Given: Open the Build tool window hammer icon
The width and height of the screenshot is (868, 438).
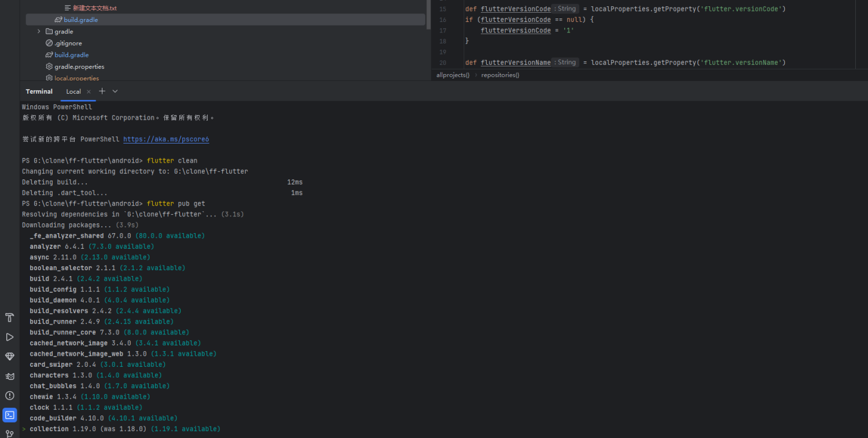Looking at the screenshot, I should point(9,318).
